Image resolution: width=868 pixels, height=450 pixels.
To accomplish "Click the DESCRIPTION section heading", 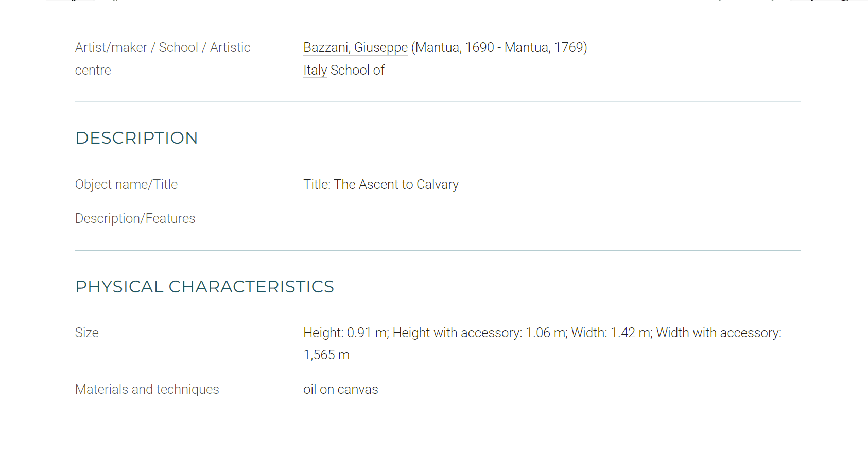I will coord(136,138).
